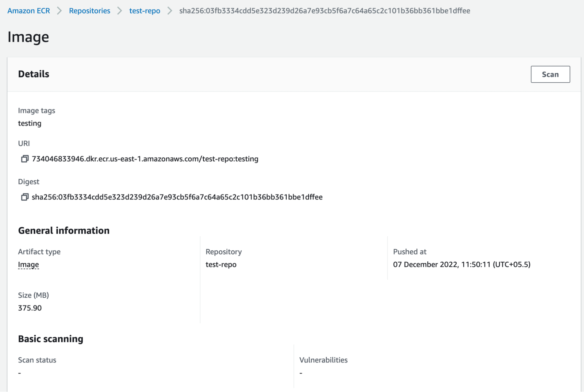Click the Image artifact type link
This screenshot has height=392, width=584.
pos(28,264)
